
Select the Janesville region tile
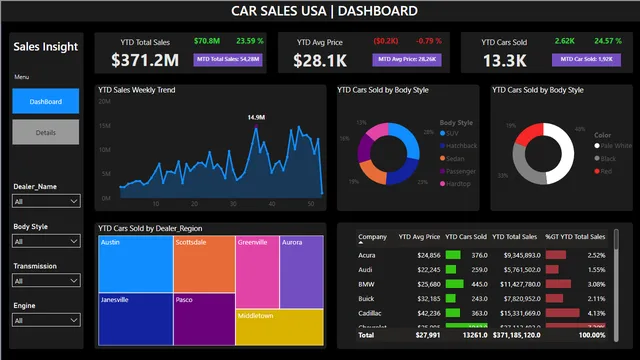136,320
